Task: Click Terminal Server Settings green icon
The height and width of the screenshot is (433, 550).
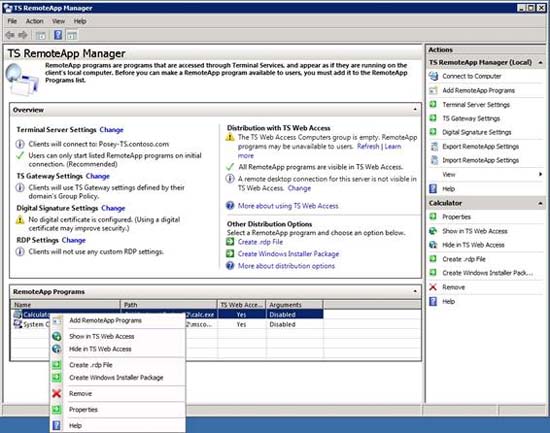Action: 434,104
